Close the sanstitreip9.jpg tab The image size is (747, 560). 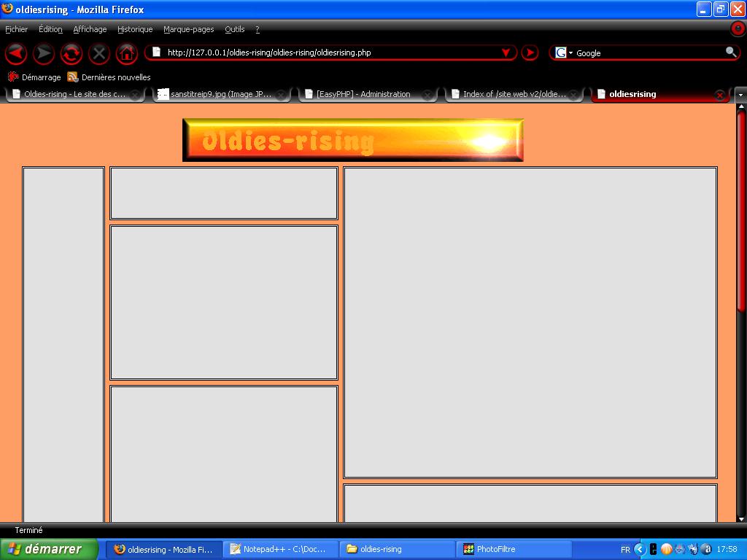pos(281,96)
